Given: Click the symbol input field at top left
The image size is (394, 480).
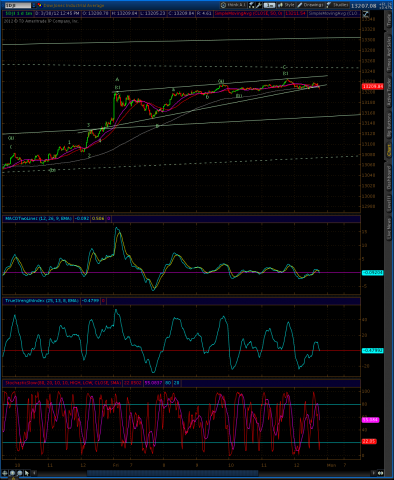Looking at the screenshot, I should tap(17, 5).
